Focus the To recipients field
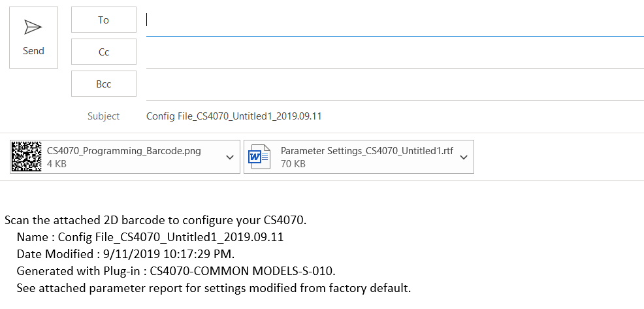The width and height of the screenshot is (644, 309). [392, 20]
